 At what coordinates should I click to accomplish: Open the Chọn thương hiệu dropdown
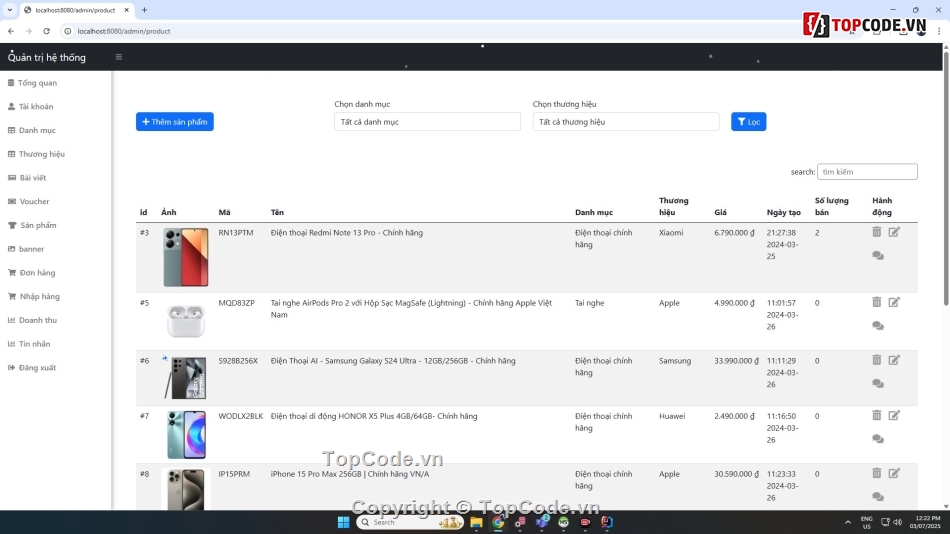pyautogui.click(x=626, y=122)
